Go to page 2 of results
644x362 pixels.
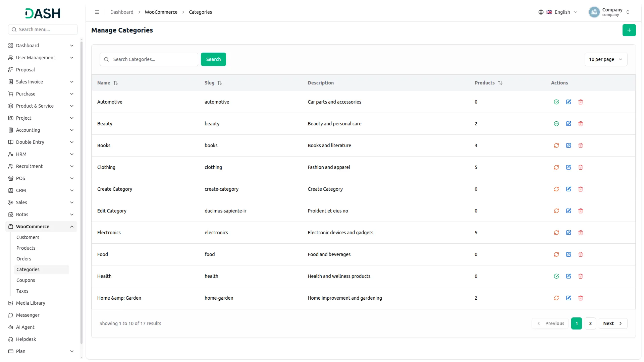coord(590,323)
